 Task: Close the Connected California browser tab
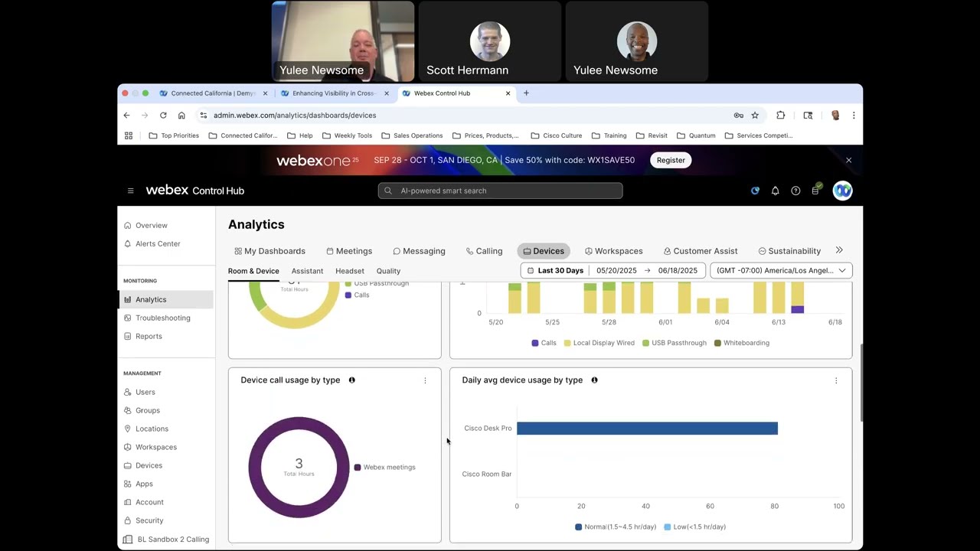click(265, 93)
